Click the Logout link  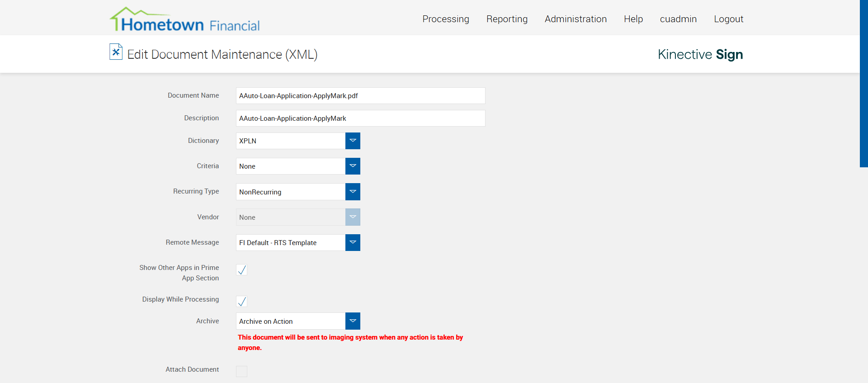coord(728,19)
